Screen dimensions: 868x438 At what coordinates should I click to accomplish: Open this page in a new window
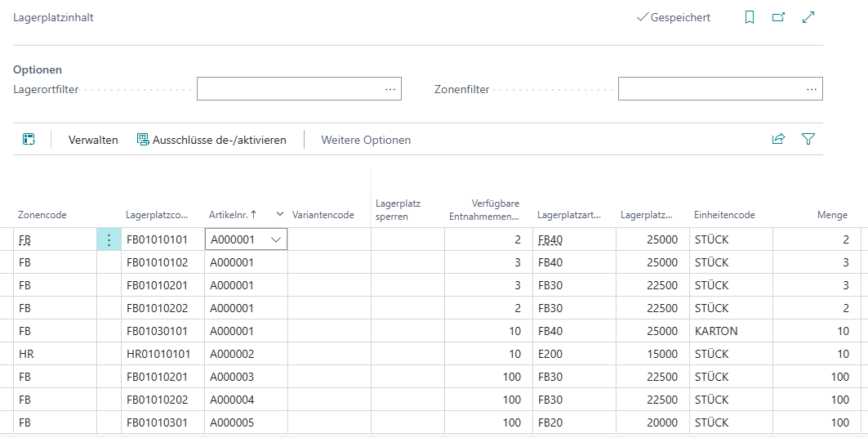(x=778, y=17)
